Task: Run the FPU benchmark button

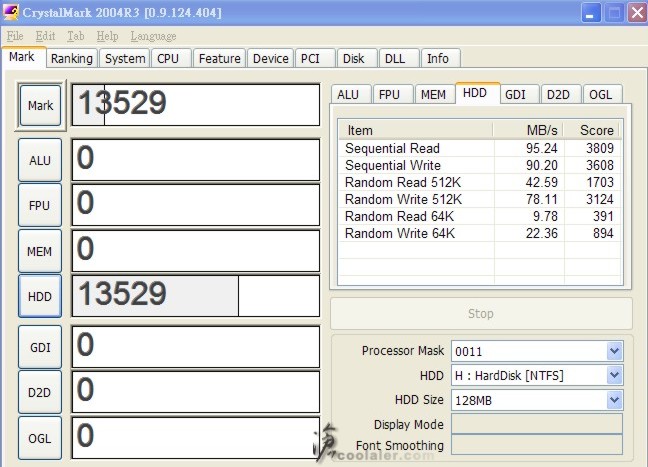Action: (40, 205)
